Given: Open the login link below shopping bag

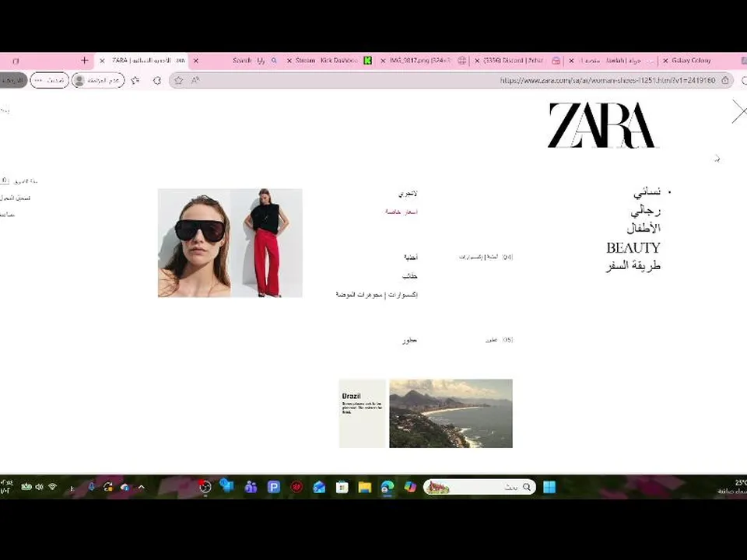Looking at the screenshot, I should (x=16, y=198).
